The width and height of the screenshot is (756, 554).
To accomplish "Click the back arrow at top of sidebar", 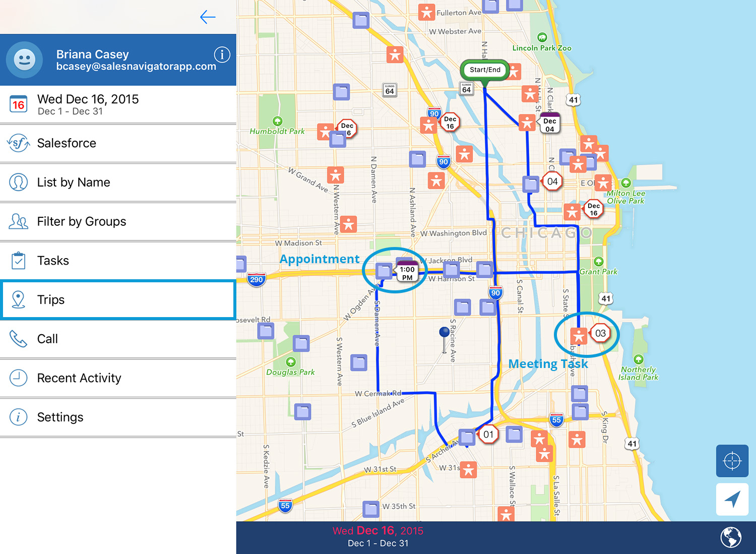I will (x=208, y=17).
